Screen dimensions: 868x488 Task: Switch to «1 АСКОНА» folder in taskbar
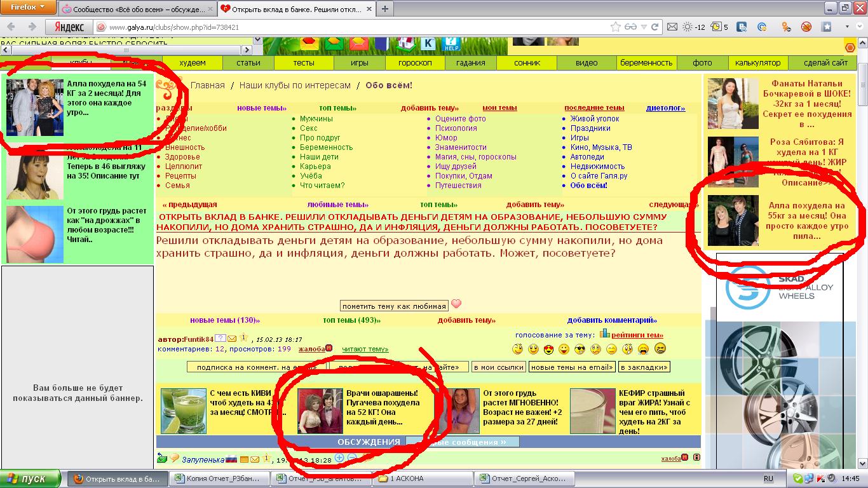point(423,478)
